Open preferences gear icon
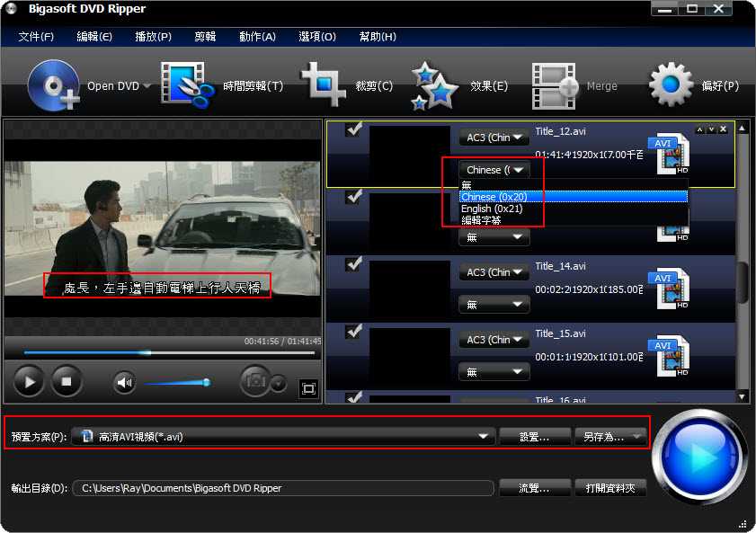This screenshot has height=533, width=756. [671, 85]
